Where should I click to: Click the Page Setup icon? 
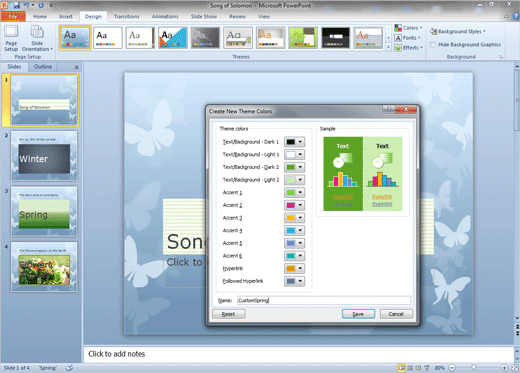11,38
